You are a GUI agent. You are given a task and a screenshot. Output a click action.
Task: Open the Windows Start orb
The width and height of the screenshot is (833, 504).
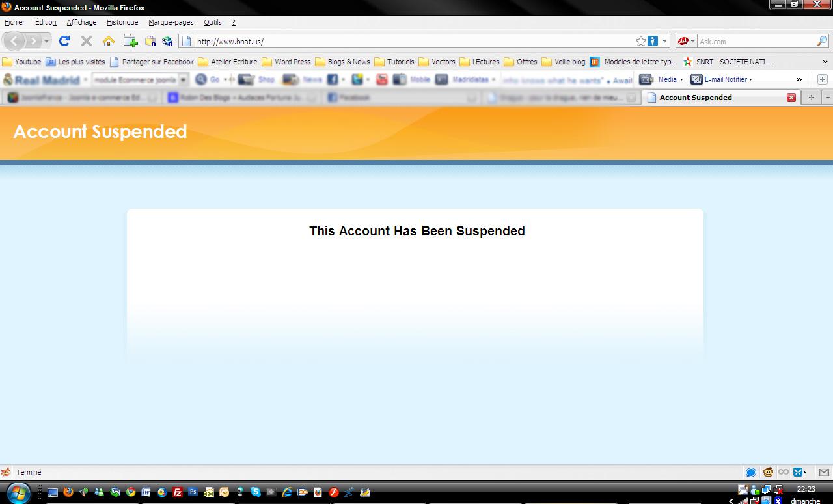pyautogui.click(x=18, y=492)
